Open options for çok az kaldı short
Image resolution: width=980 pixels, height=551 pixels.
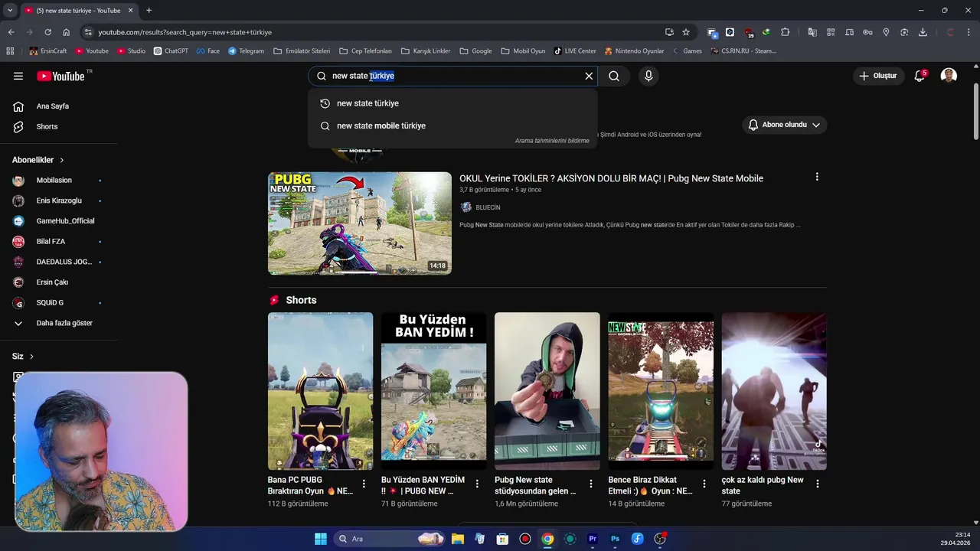(x=818, y=484)
